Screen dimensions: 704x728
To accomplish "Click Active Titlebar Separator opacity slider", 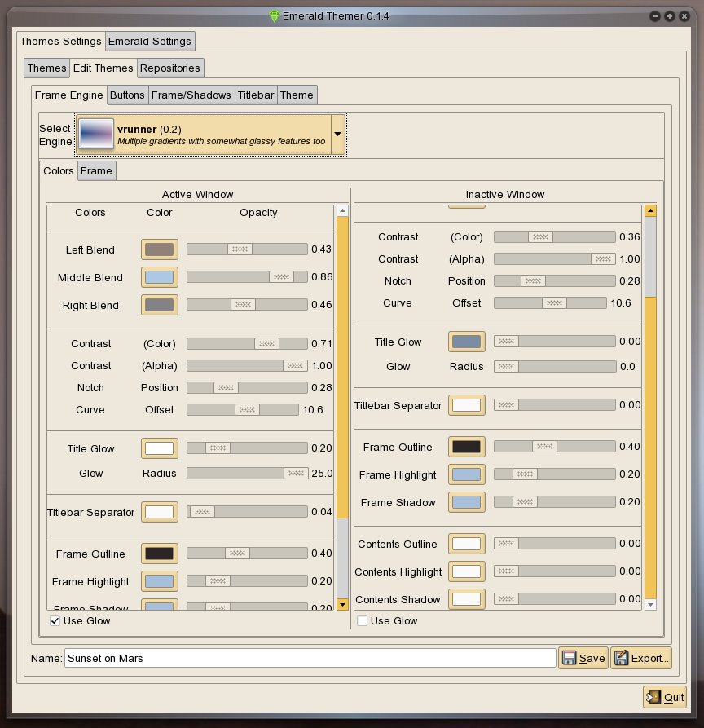I will pos(247,512).
